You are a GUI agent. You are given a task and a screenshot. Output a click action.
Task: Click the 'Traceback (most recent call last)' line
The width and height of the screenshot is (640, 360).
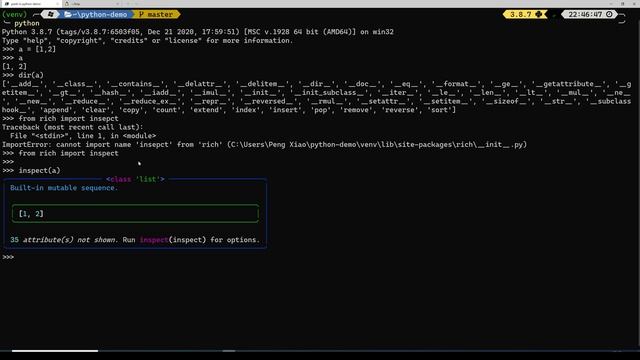click(73, 127)
